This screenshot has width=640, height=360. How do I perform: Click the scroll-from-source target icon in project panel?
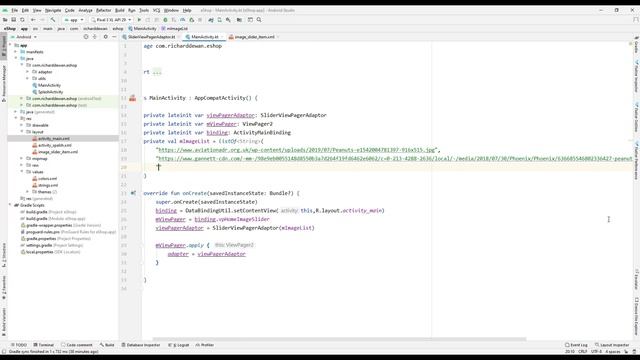tap(86, 37)
